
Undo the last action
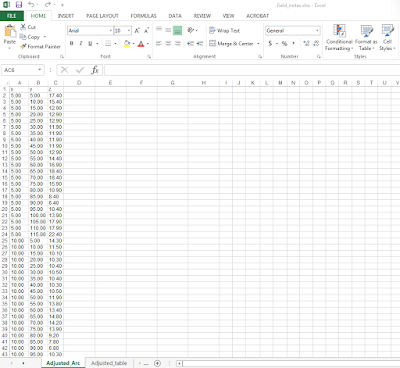[31, 5]
